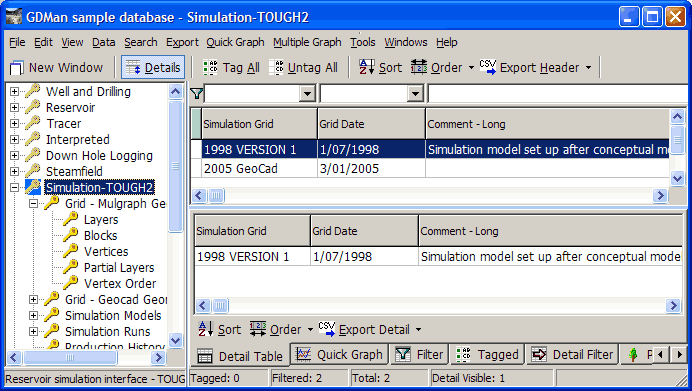This screenshot has width=692, height=391.
Task: Open the second filter combo box dropdown
Action: (415, 94)
